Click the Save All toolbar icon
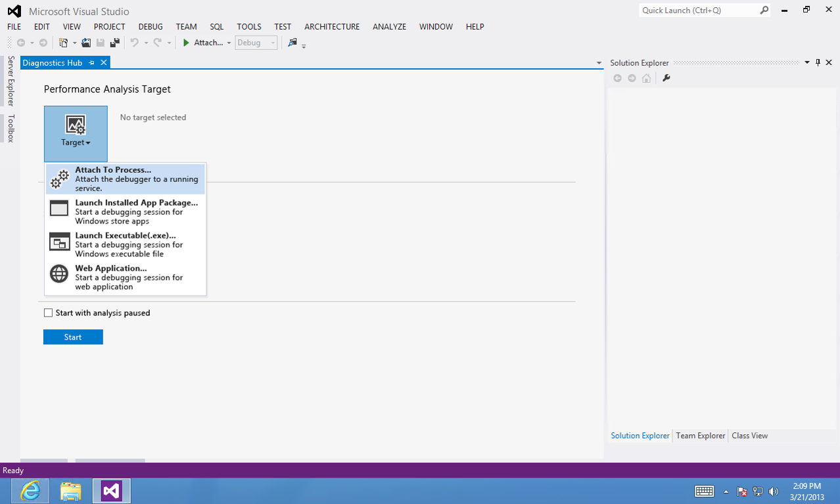The image size is (840, 504). [x=115, y=43]
